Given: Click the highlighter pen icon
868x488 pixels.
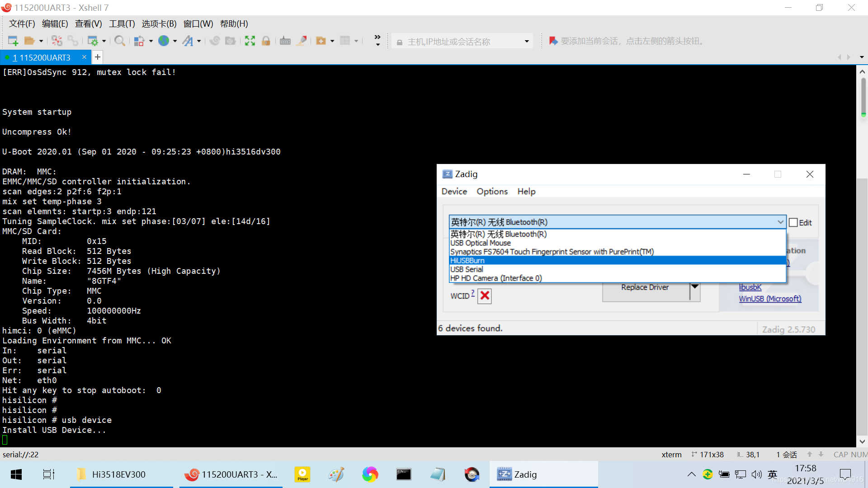Looking at the screenshot, I should pyautogui.click(x=302, y=41).
